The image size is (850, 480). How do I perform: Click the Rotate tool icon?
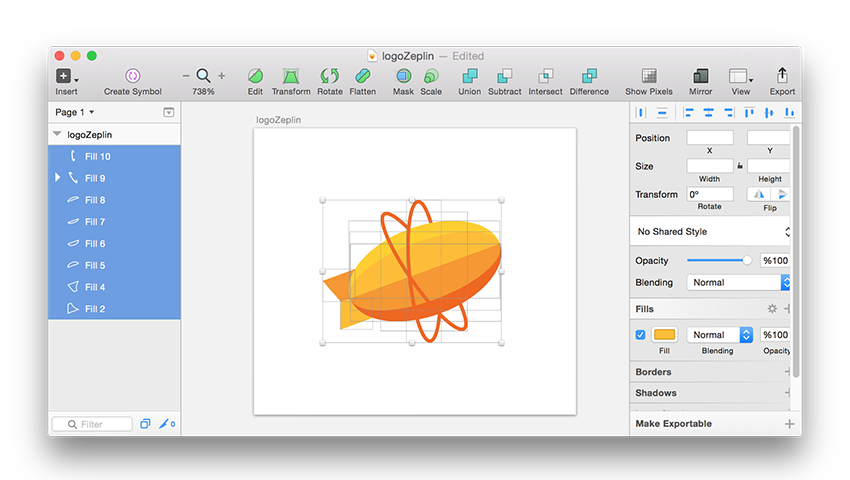329,76
